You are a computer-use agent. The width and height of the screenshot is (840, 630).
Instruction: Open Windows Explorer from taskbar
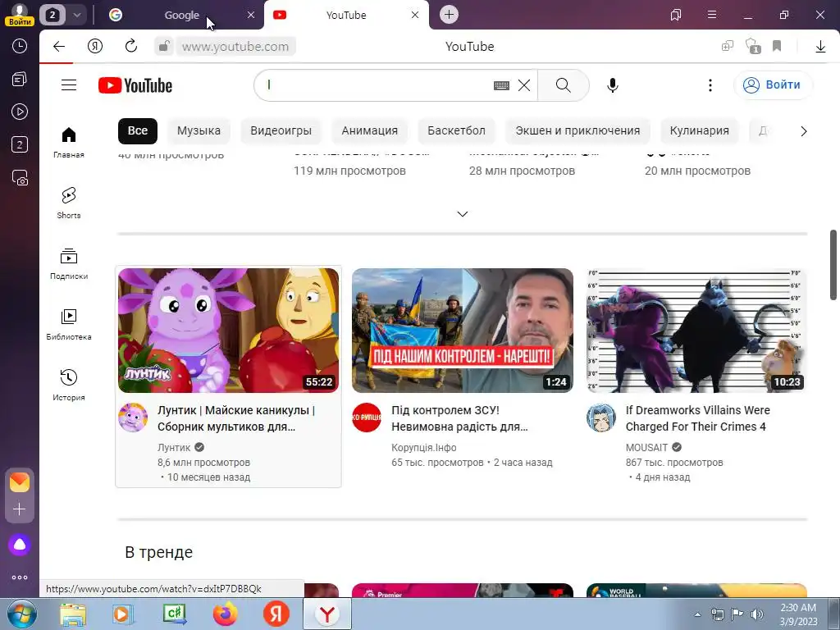point(73,614)
